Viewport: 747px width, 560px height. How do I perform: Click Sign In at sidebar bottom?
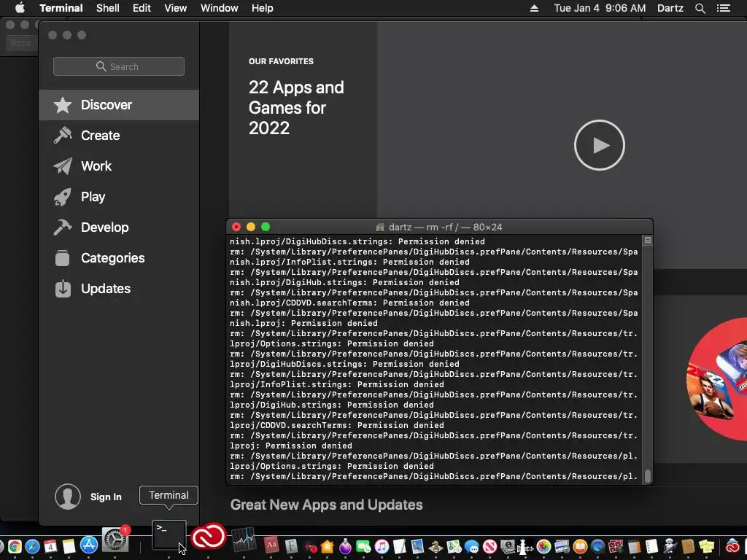106,497
